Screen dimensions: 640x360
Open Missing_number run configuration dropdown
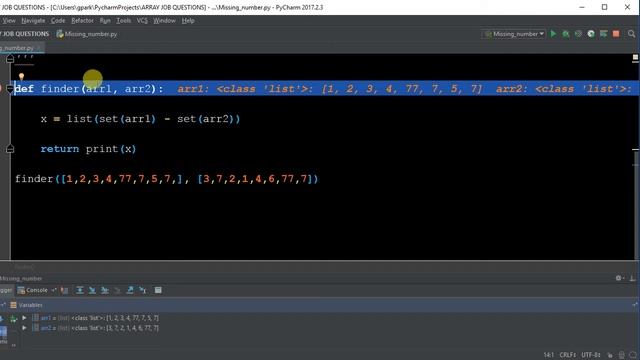coord(514,34)
